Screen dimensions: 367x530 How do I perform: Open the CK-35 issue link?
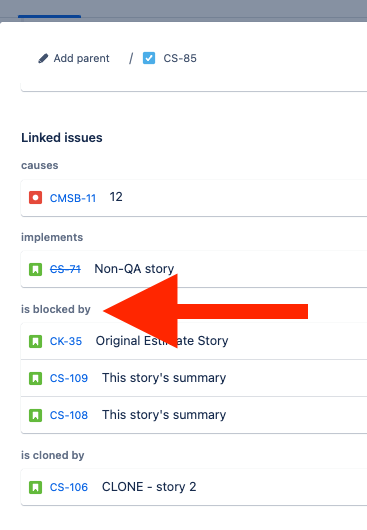(66, 341)
